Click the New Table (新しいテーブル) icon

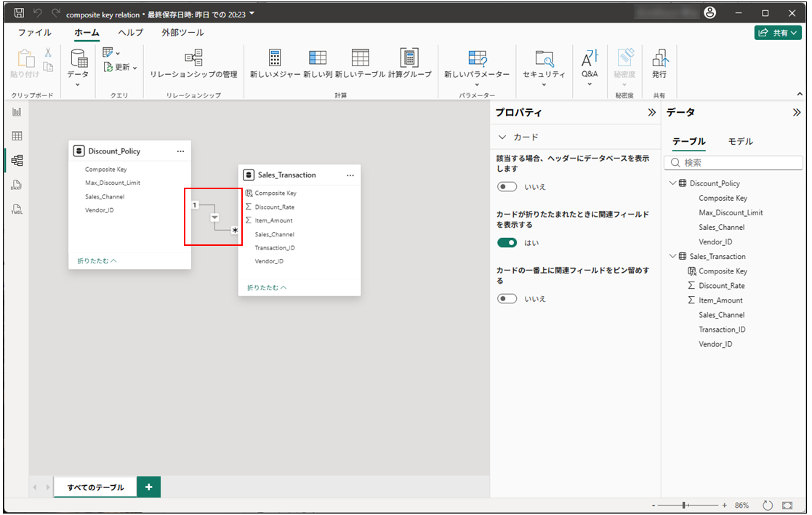click(x=360, y=59)
